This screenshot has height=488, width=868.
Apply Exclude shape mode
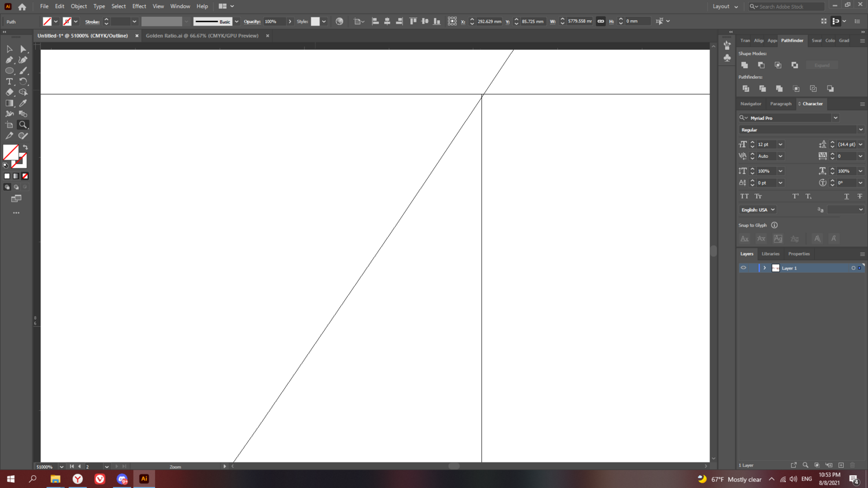pos(795,65)
